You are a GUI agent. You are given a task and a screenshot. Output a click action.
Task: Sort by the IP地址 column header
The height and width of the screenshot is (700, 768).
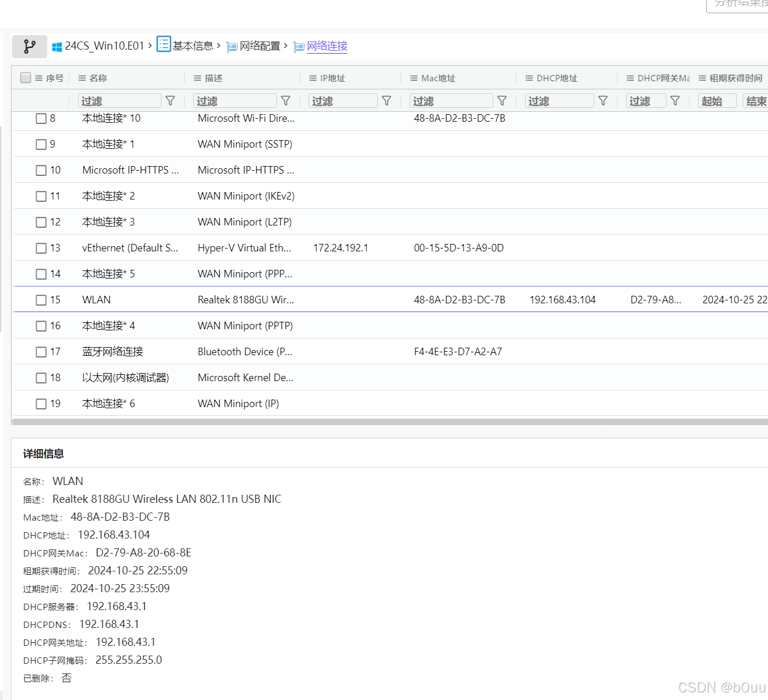click(332, 78)
